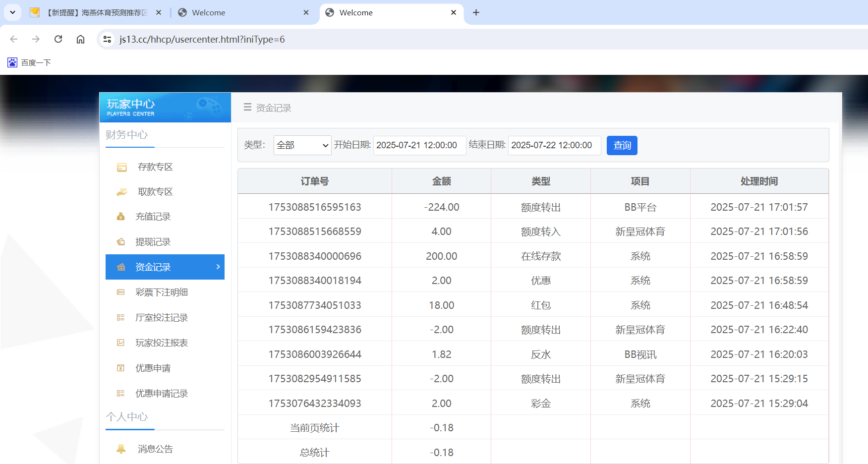The image size is (868, 464).
Task: Open the tab list dropdown arrow in browser
Action: [12, 12]
